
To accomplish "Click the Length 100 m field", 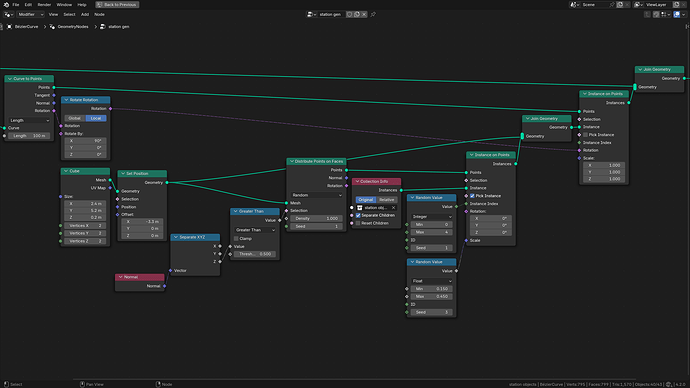I will tap(29, 136).
